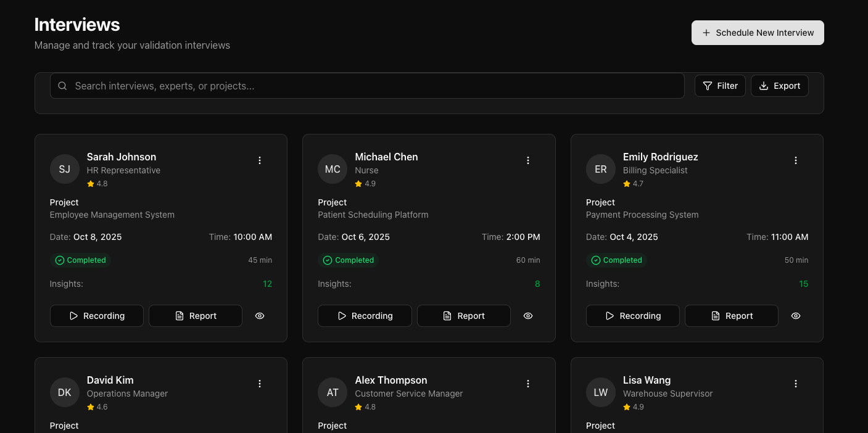The height and width of the screenshot is (433, 868).
Task: Select the name Alex Thompson
Action: (x=391, y=380)
